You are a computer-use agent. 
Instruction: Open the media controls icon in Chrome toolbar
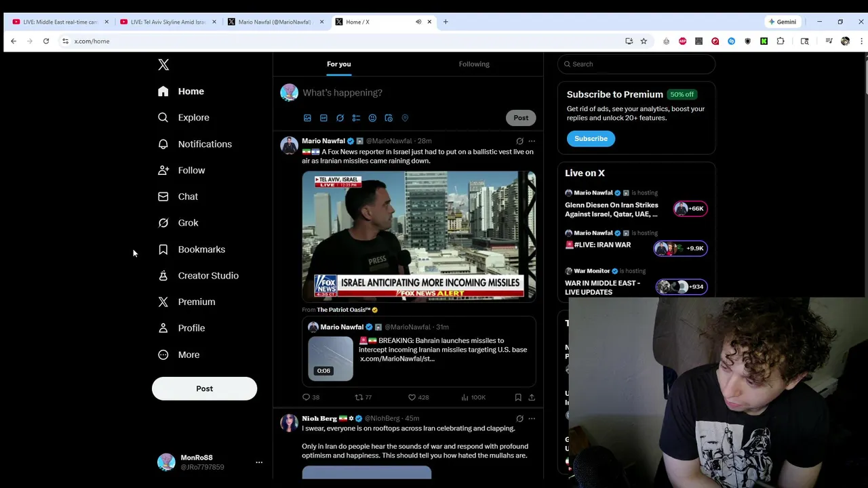pyautogui.click(x=829, y=41)
